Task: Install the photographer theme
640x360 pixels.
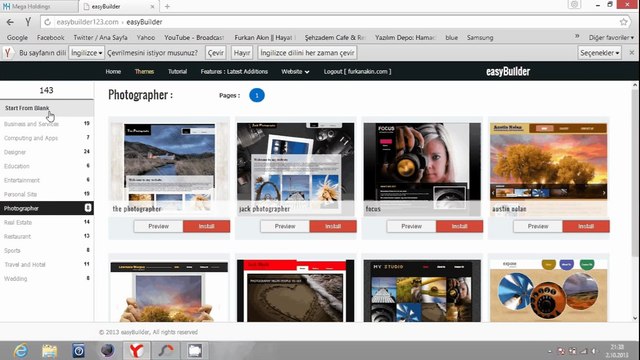Action: [x=207, y=226]
